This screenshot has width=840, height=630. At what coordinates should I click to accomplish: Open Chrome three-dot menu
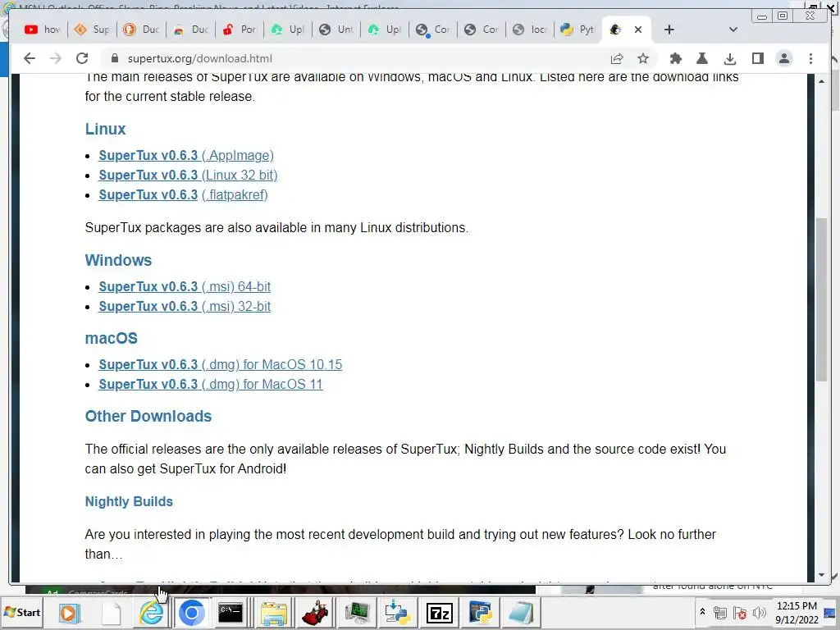tap(810, 58)
